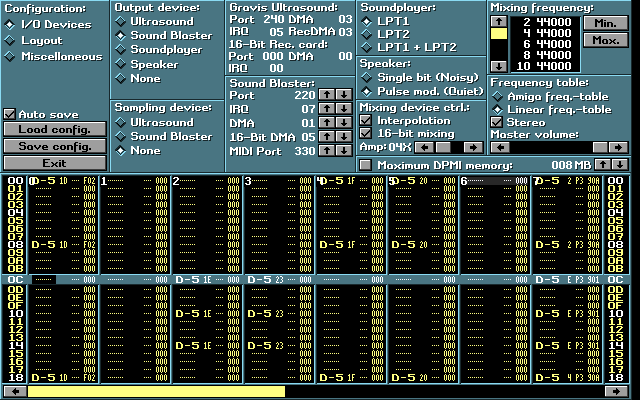The image size is (640, 400).
Task: Switch to Miscellaneous configuration section
Action: [x=10, y=56]
